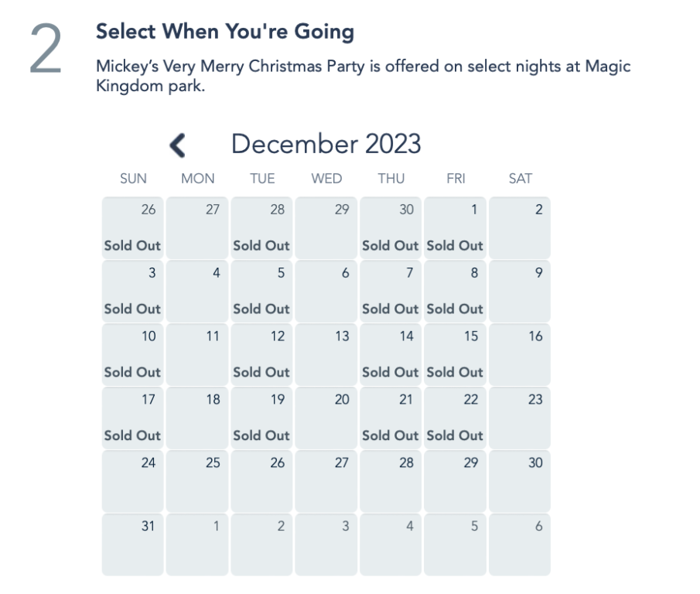Click sold out December 1 cell

click(456, 227)
